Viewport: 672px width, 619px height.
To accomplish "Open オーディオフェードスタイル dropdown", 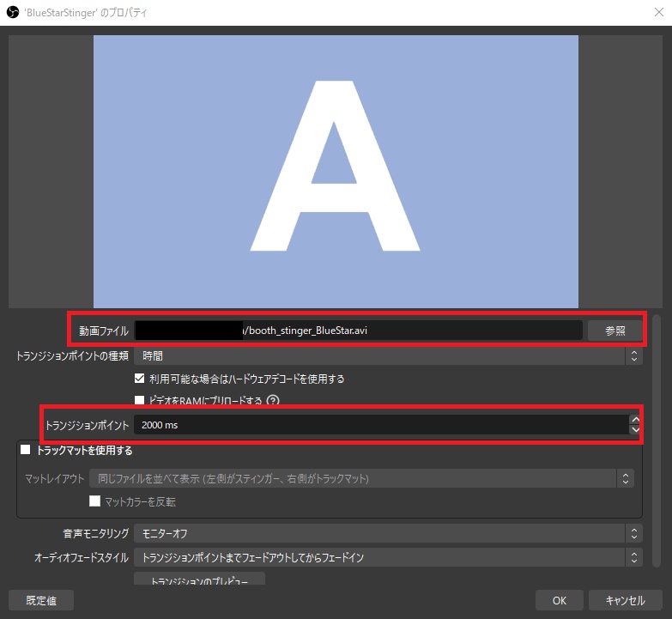I will pyautogui.click(x=388, y=557).
